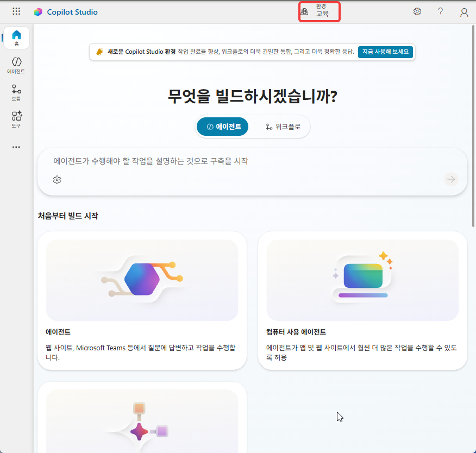
Task: Click the Copilot Studio logo icon
Action: click(38, 12)
